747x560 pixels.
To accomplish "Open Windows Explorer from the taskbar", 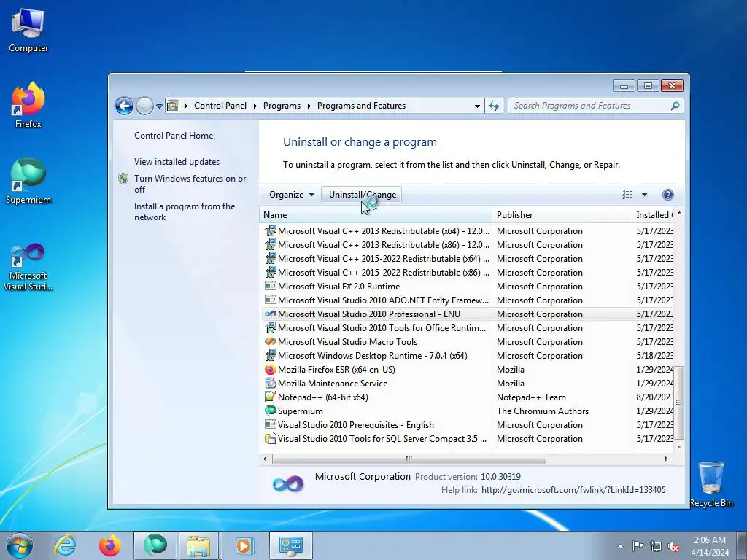I will pos(198,545).
